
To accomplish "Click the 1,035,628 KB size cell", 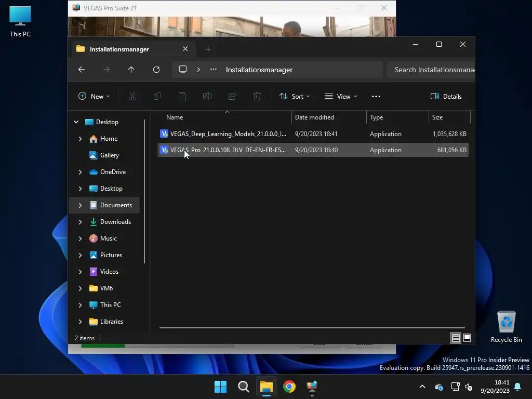I will pyautogui.click(x=449, y=134).
